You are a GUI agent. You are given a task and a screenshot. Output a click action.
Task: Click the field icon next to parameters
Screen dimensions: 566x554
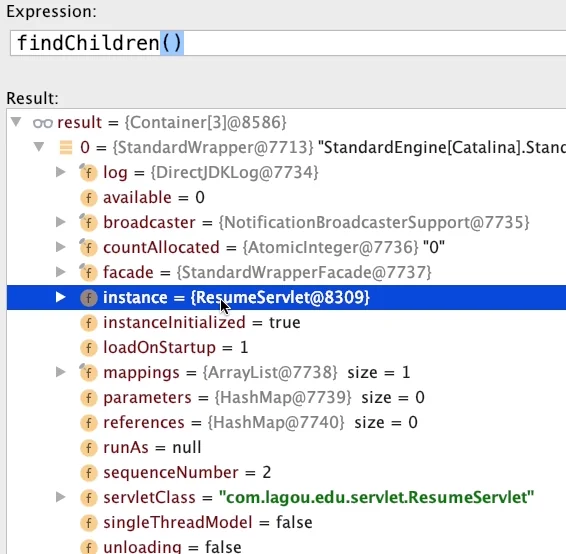pyautogui.click(x=88, y=398)
